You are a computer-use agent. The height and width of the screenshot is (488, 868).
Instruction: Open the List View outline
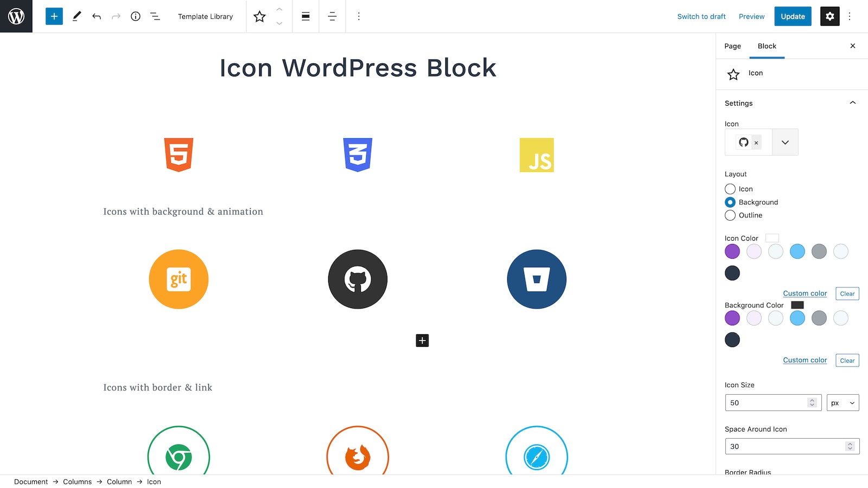tap(155, 16)
